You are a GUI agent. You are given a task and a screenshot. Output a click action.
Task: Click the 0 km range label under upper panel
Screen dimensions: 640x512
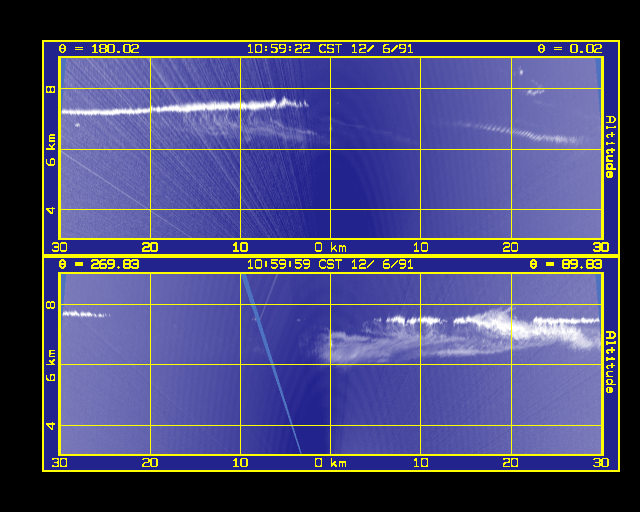(331, 247)
